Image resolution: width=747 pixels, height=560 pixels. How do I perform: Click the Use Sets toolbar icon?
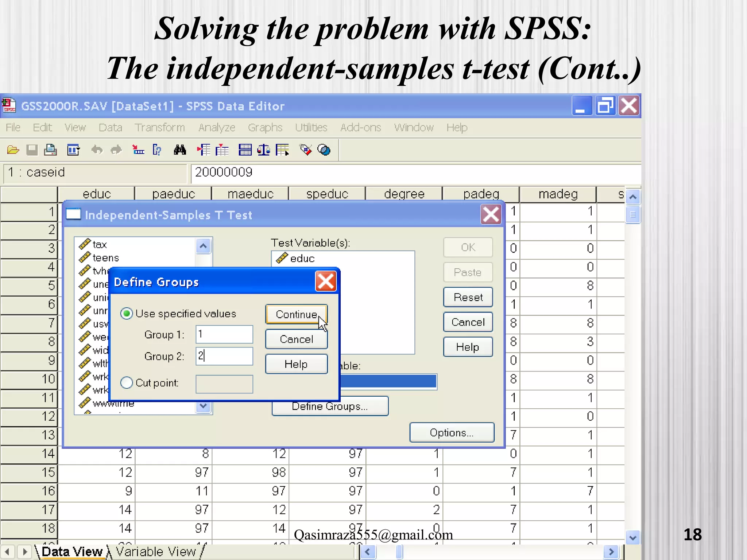[x=324, y=150]
